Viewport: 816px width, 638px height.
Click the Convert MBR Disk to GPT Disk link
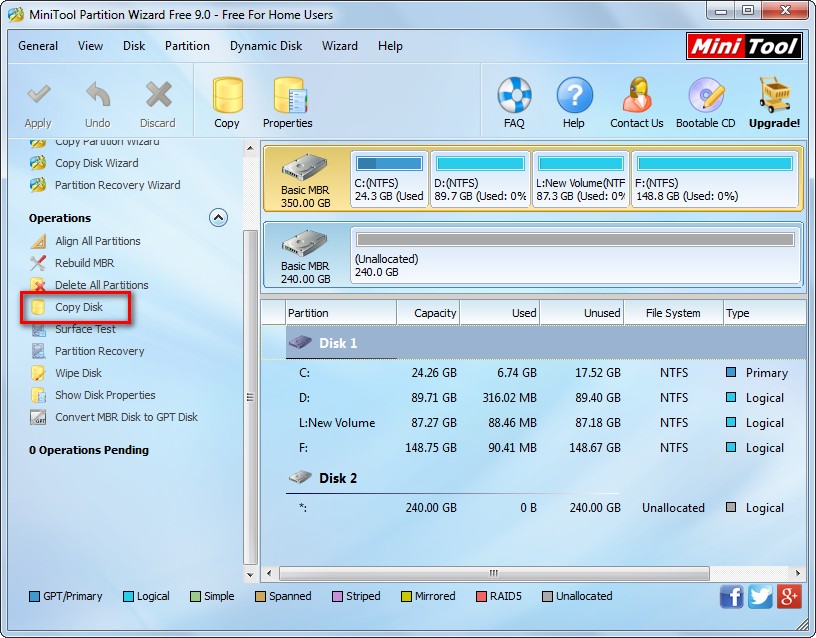pos(126,417)
